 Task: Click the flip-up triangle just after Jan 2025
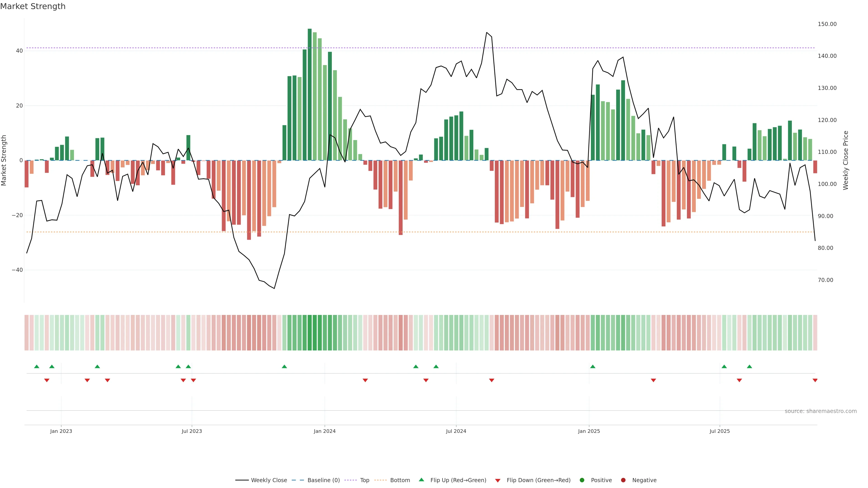pyautogui.click(x=593, y=366)
